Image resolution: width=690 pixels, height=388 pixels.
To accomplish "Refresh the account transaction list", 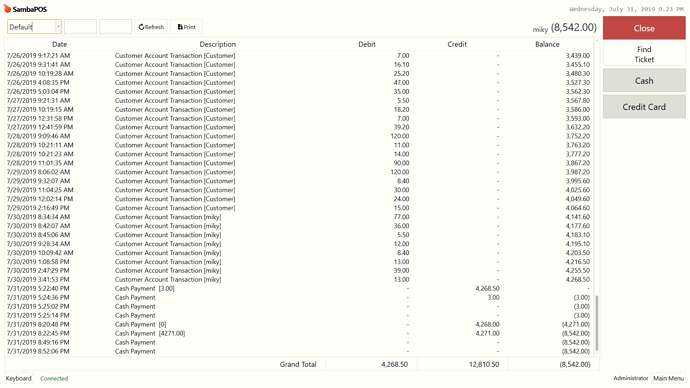I will [151, 27].
